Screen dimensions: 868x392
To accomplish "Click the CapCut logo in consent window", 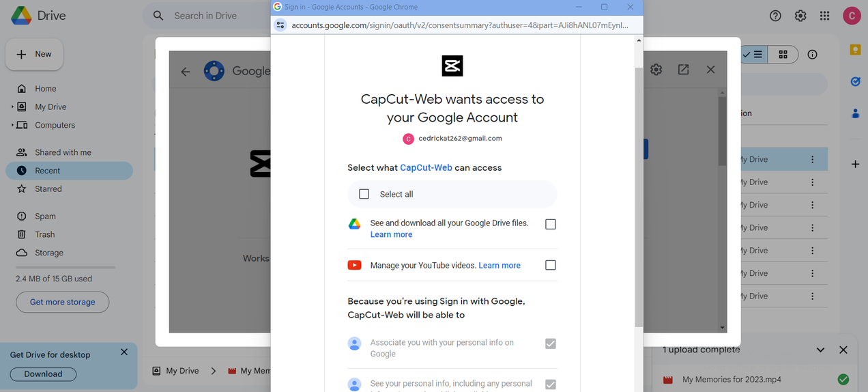I will (x=452, y=66).
